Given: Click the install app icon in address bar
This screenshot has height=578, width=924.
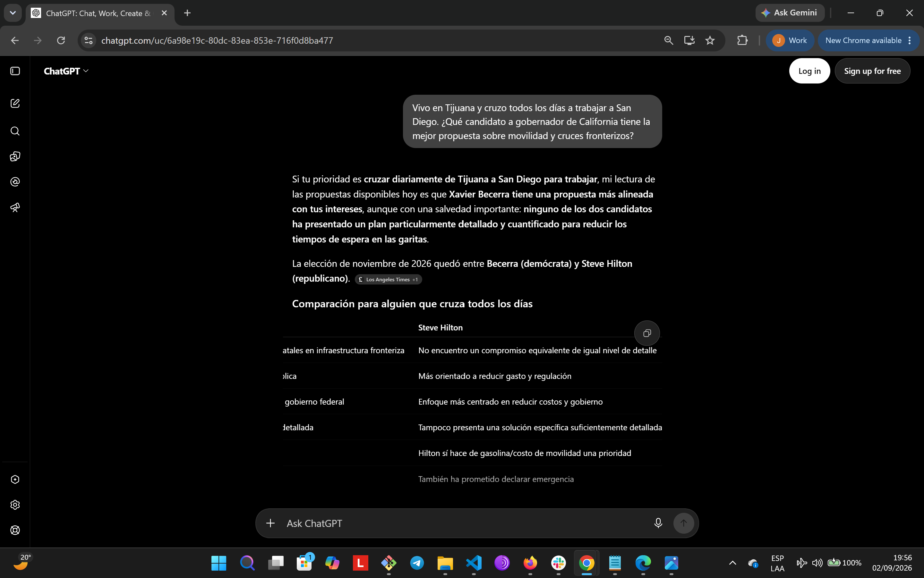Looking at the screenshot, I should 689,40.
